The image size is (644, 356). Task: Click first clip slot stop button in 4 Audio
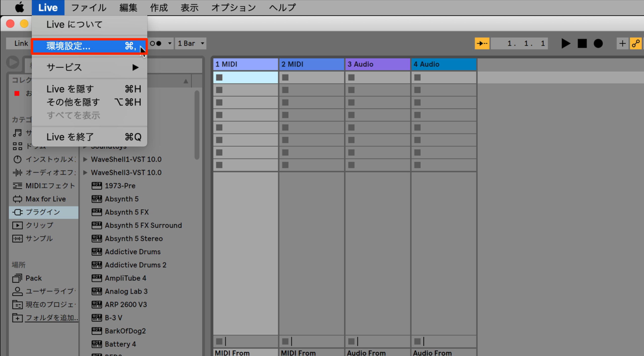click(417, 78)
